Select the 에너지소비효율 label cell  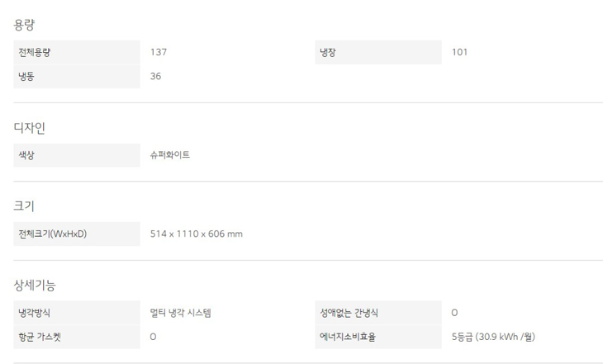[x=378, y=337]
